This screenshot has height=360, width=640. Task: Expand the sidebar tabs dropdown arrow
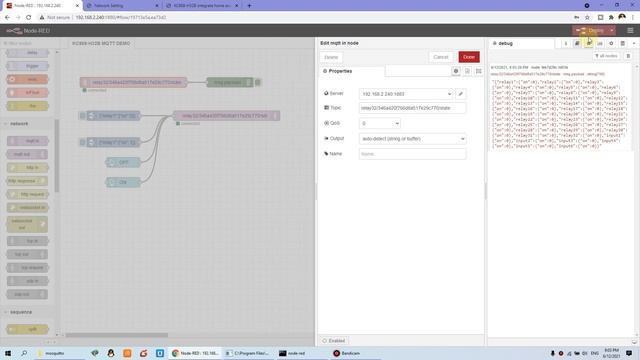point(634,43)
